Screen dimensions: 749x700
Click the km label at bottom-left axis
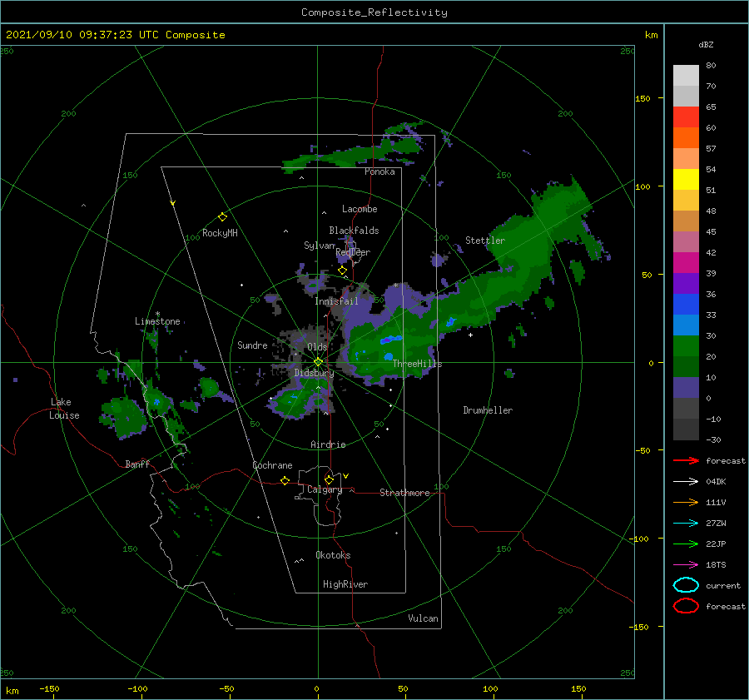point(12,691)
